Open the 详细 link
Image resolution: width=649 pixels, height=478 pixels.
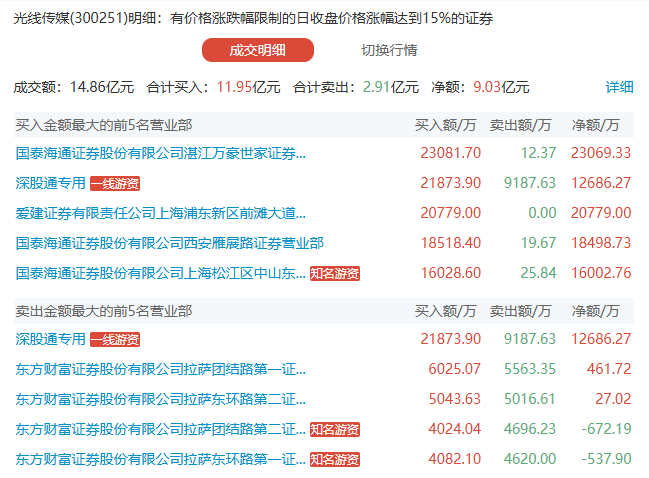coord(619,87)
